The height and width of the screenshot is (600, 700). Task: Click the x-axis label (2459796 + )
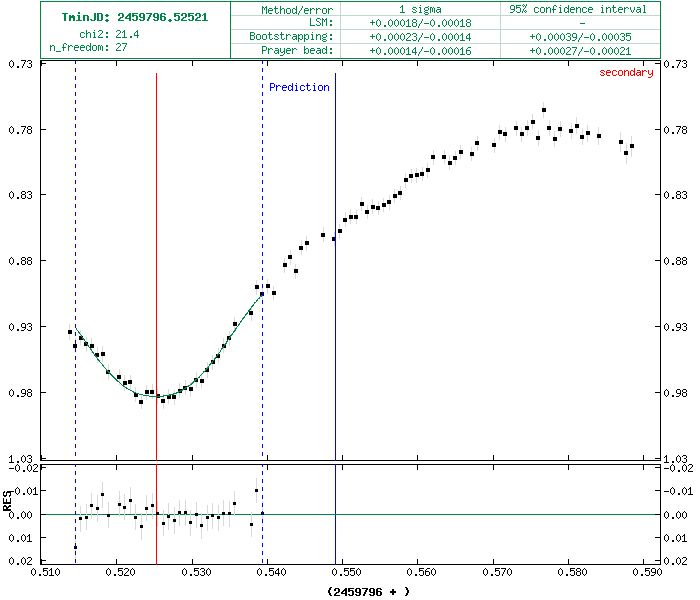pyautogui.click(x=368, y=591)
